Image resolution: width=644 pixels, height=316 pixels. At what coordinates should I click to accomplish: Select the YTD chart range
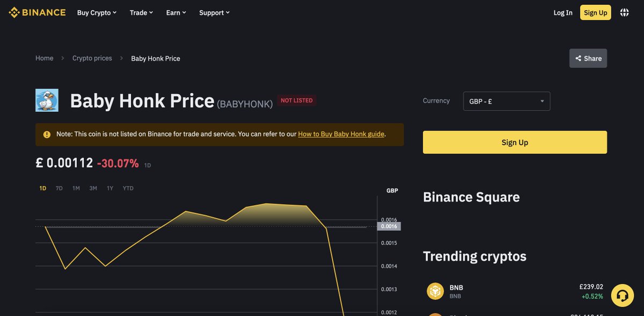point(128,188)
